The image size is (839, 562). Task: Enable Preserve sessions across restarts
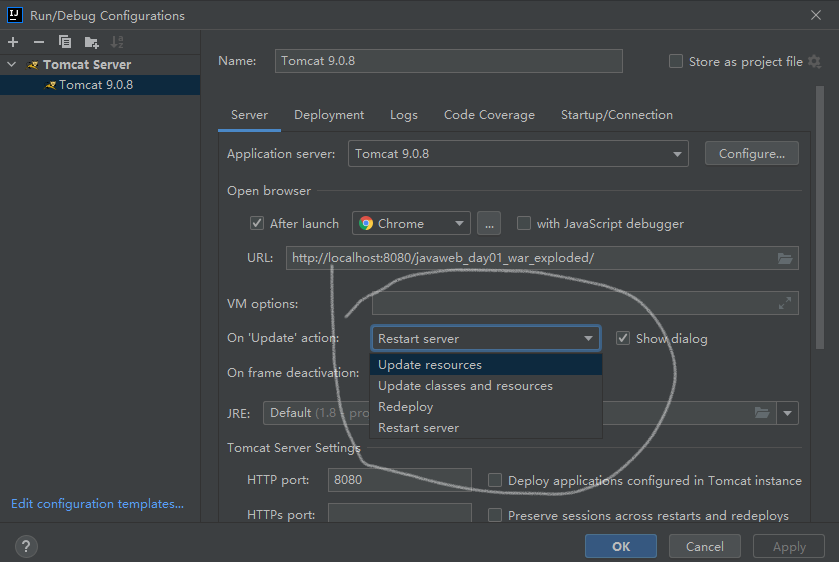pos(495,515)
